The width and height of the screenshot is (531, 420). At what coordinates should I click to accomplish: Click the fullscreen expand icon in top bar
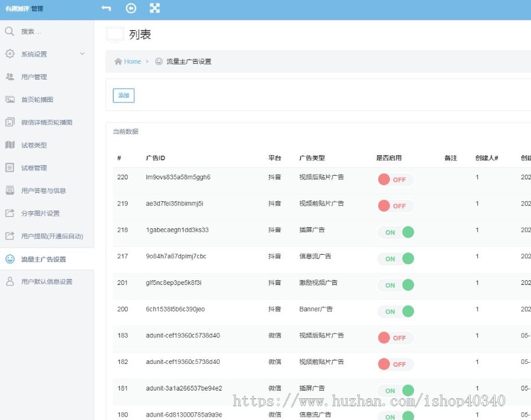click(155, 8)
